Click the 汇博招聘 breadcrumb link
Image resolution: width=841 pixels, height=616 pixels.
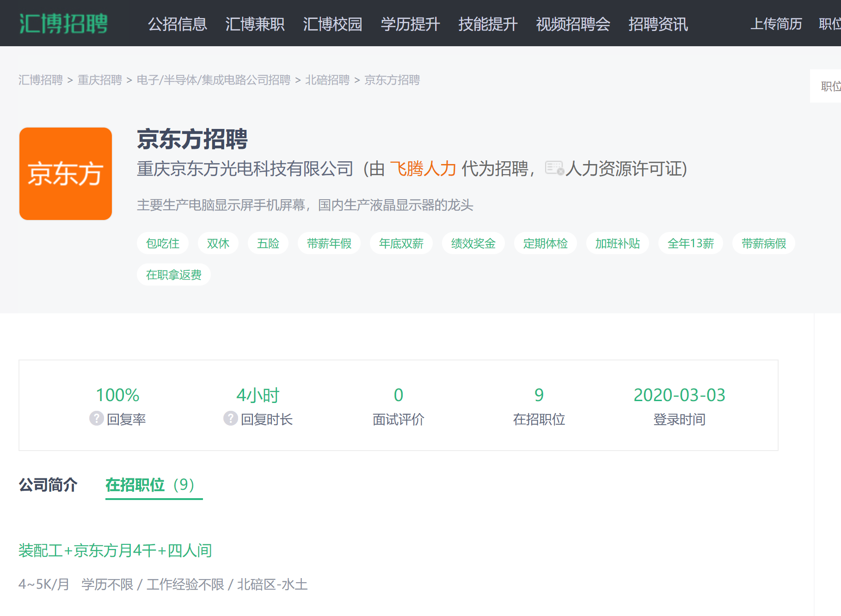click(41, 80)
